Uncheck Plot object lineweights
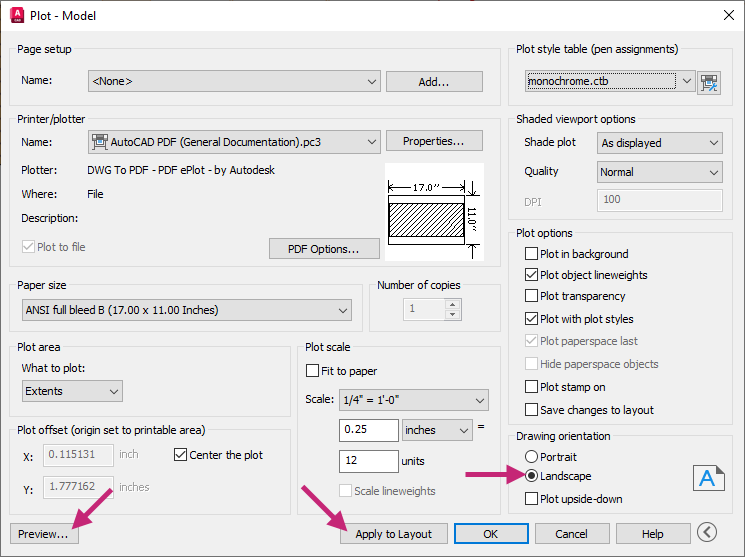745x557 pixels. tap(531, 275)
